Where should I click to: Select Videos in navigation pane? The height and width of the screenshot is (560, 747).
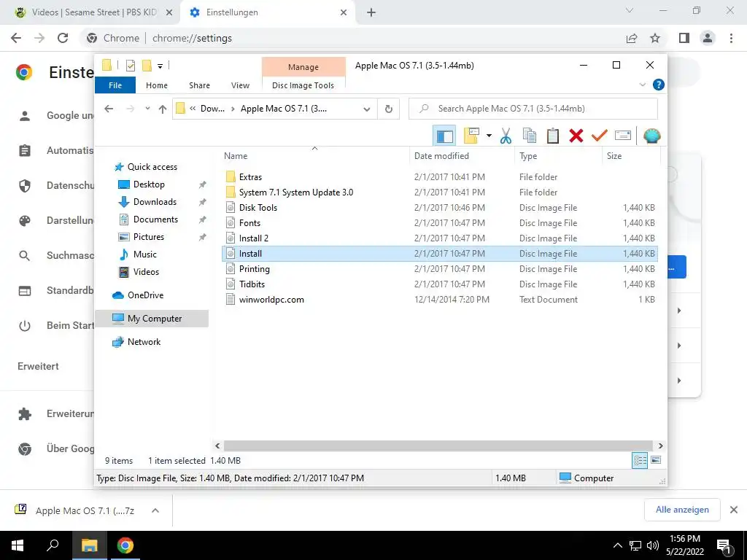[146, 272]
